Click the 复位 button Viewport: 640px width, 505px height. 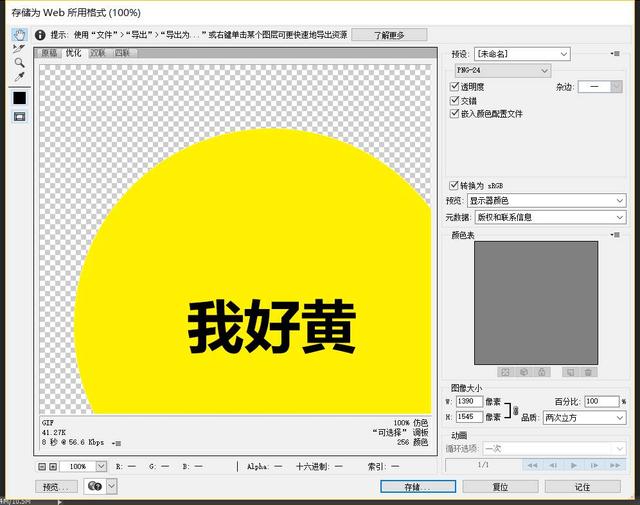[x=500, y=487]
